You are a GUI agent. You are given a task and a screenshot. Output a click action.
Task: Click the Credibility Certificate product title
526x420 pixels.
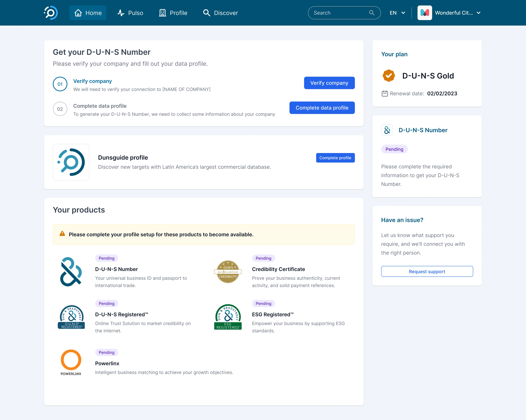tap(278, 269)
